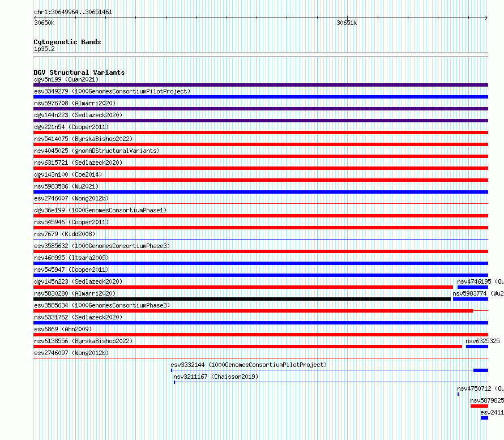
Task: Select nsv4045025 (gnomADStructuralVariants) label
Action: point(97,151)
